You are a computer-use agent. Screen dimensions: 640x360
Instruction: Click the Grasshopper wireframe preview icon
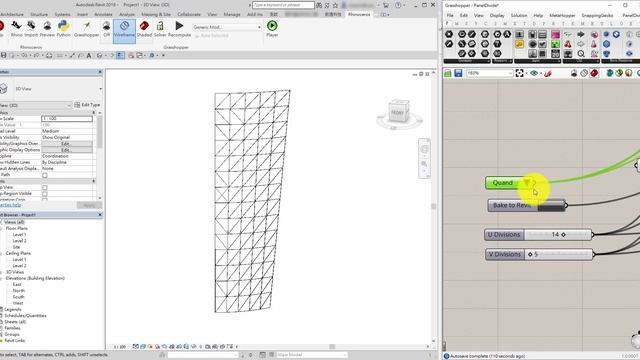click(x=584, y=73)
